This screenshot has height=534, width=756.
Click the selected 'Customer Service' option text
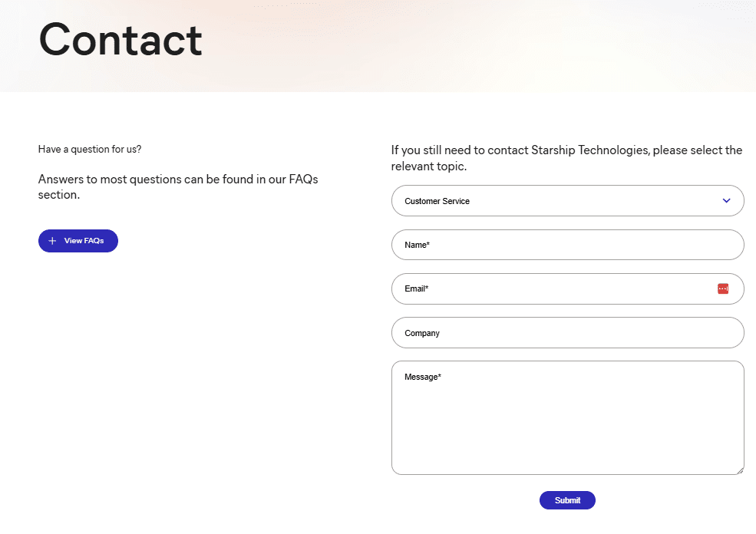point(437,201)
